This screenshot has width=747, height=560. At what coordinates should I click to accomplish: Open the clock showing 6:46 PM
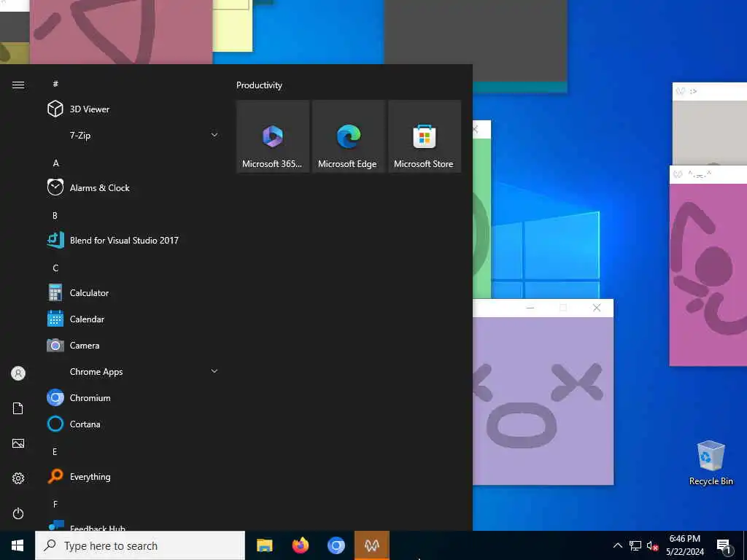click(684, 545)
